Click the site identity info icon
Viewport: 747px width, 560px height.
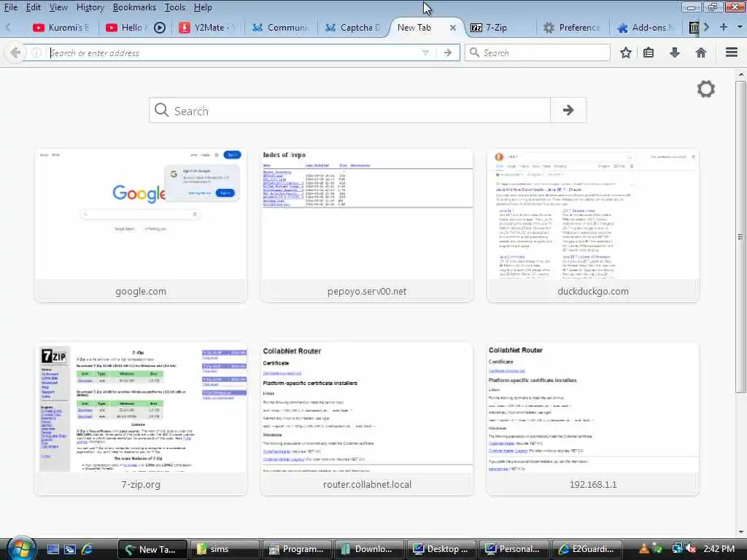point(36,52)
